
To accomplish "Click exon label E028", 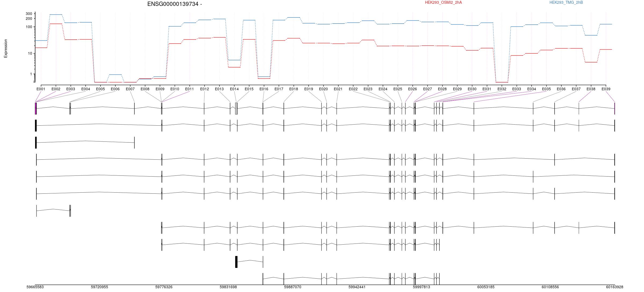I will click(x=442, y=89).
